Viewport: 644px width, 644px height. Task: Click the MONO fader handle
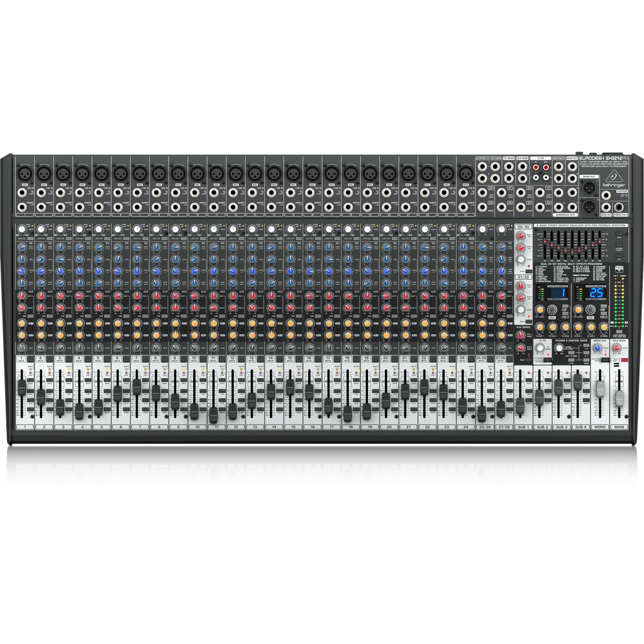(600, 389)
